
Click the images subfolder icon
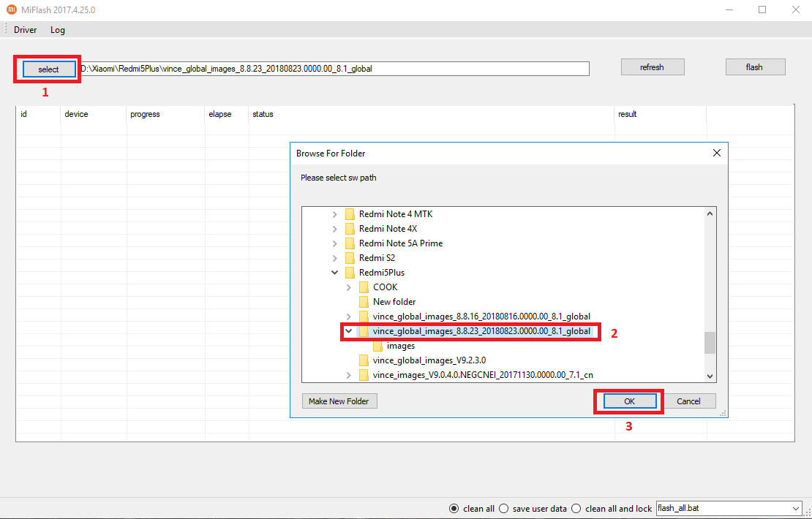coord(377,346)
